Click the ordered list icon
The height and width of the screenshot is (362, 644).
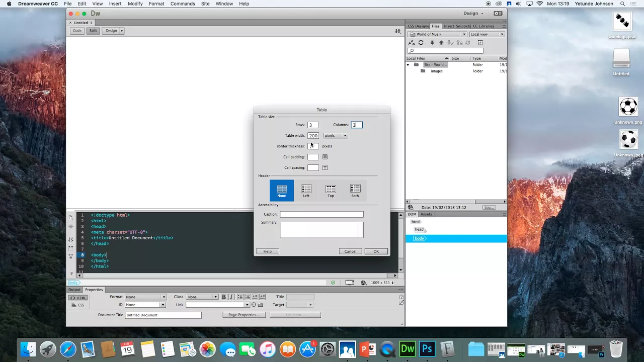[248, 297]
